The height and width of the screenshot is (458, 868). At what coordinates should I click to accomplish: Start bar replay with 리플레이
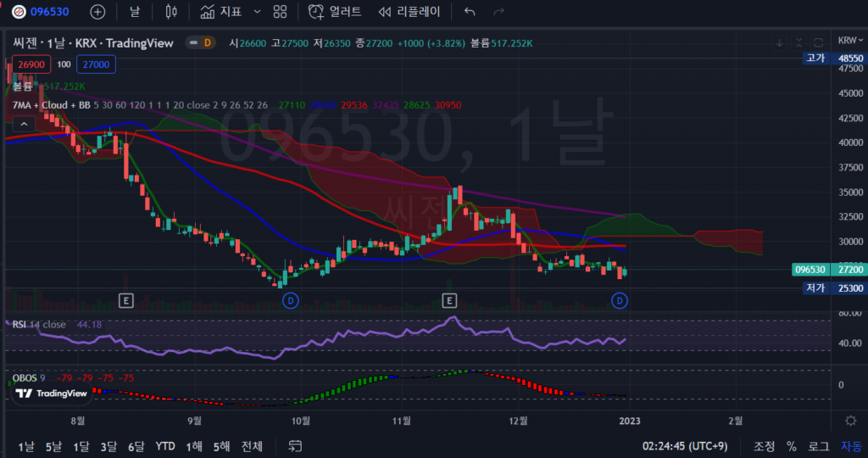coord(409,12)
